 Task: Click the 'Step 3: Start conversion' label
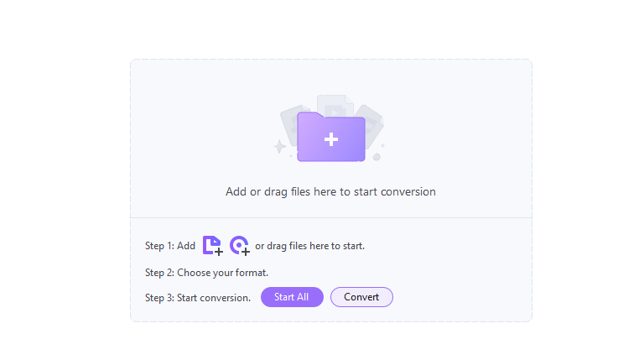tap(198, 298)
